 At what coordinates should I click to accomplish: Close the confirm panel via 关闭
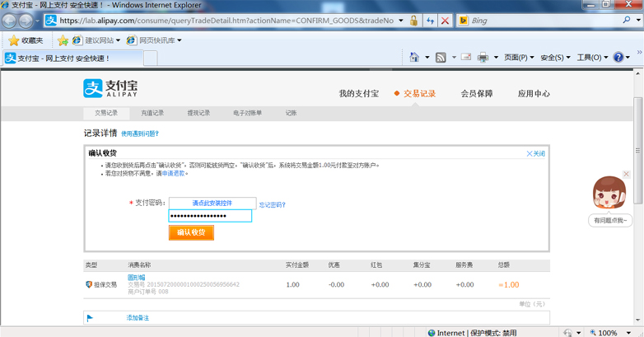point(535,154)
